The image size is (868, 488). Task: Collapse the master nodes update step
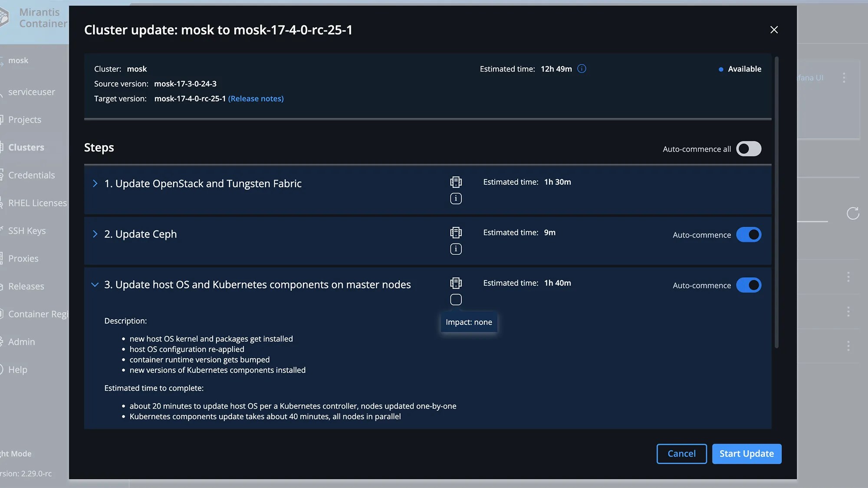(95, 285)
